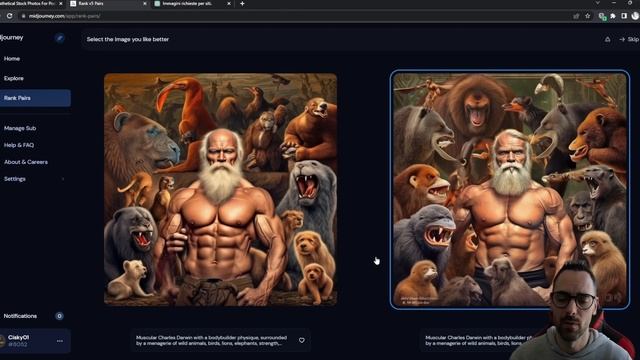This screenshot has height=360, width=640.
Task: Open About & Careers link
Action: (x=26, y=162)
